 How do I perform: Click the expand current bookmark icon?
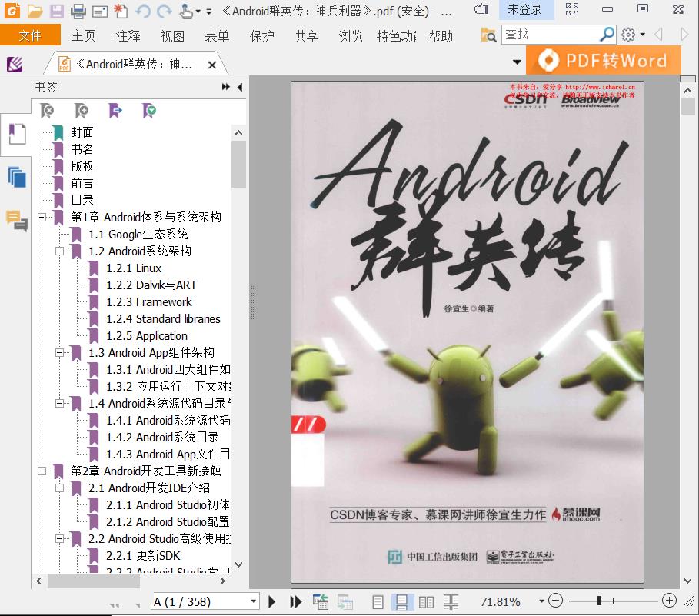(x=115, y=111)
